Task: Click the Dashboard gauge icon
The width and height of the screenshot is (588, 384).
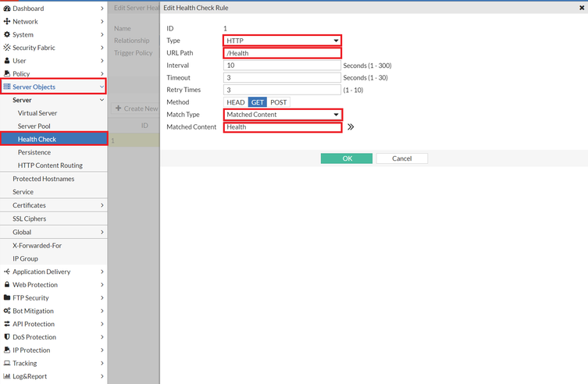Action: click(7, 9)
